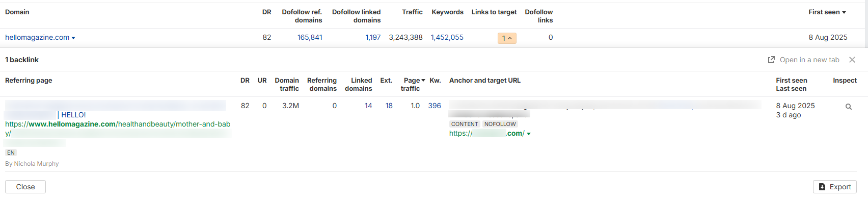Image resolution: width=868 pixels, height=200 pixels.
Task: Click the Close button
Action: point(25,187)
